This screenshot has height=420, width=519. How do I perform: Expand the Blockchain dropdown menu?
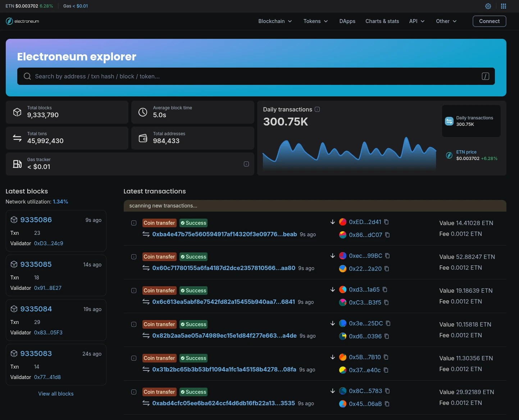point(275,21)
